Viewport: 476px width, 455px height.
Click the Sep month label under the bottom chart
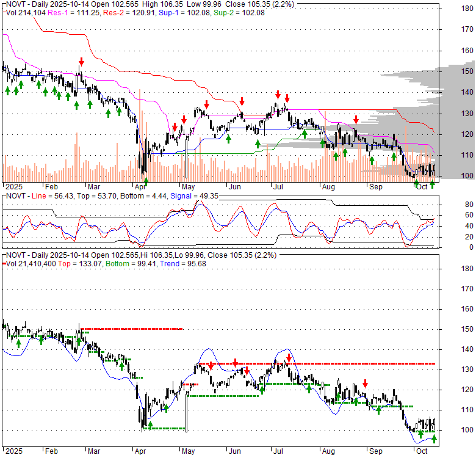pyautogui.click(x=375, y=451)
